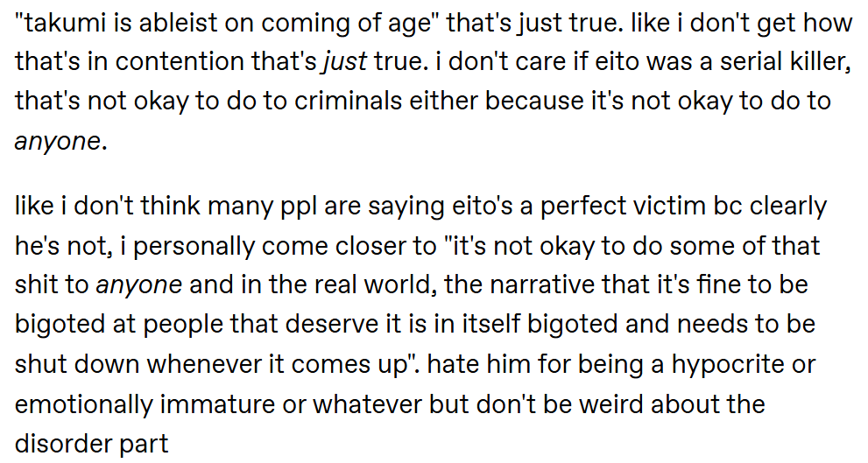Click the word "criminals"

[348, 102]
